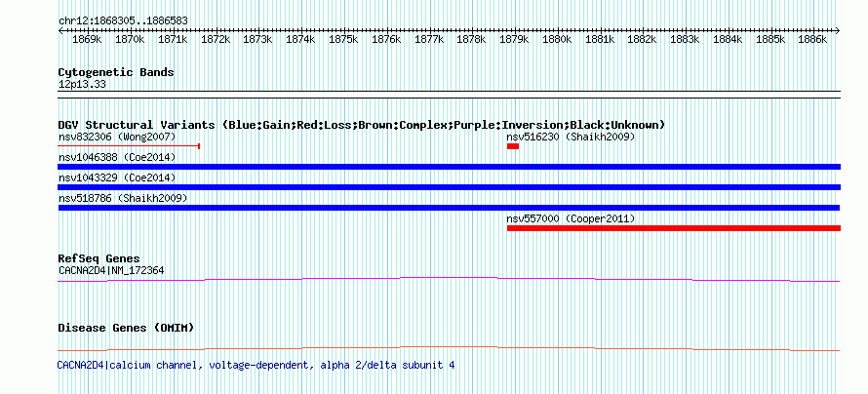Select the orange OMIM disease gene line

(x=449, y=348)
